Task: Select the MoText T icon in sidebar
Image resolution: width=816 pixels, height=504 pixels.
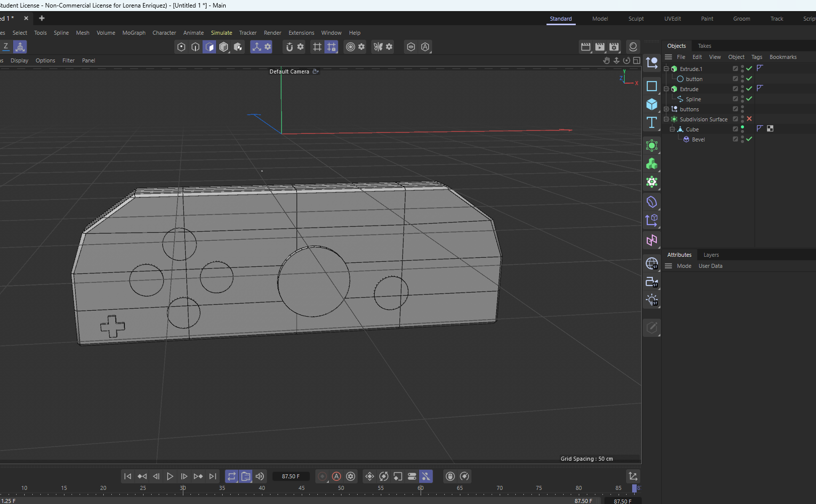Action: point(651,122)
